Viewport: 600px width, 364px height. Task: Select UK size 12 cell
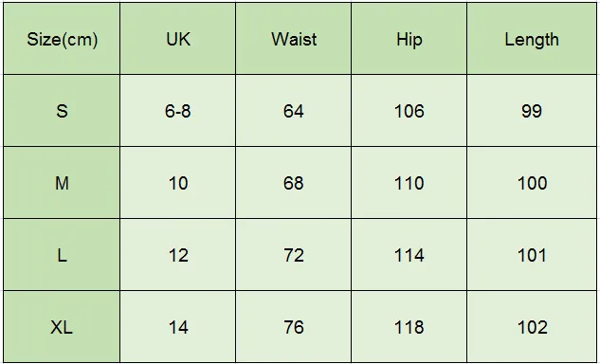pos(178,255)
